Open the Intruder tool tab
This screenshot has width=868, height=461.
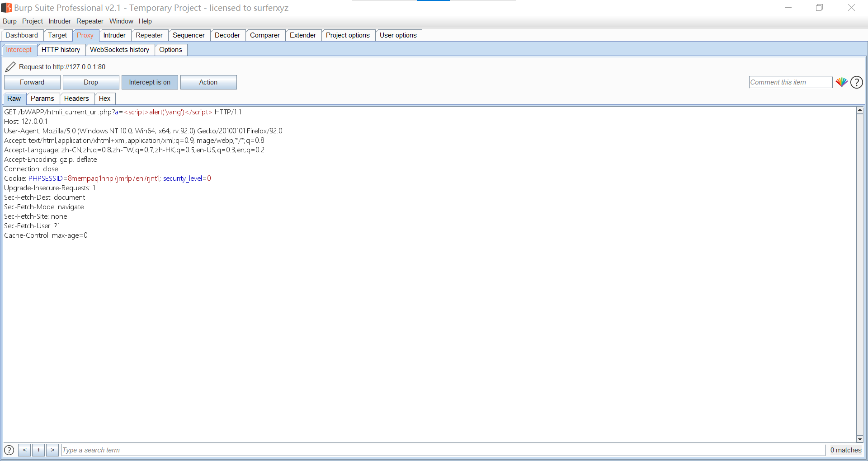coord(114,35)
